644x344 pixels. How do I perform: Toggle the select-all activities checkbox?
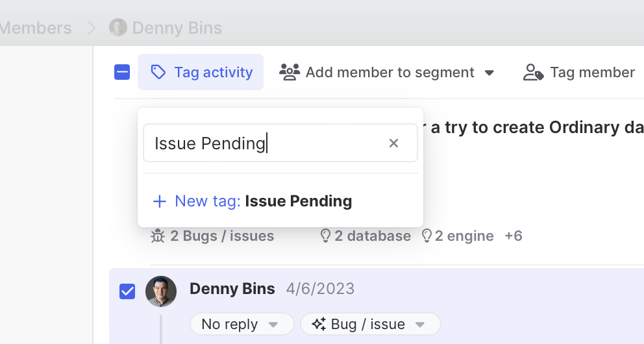[x=122, y=72]
